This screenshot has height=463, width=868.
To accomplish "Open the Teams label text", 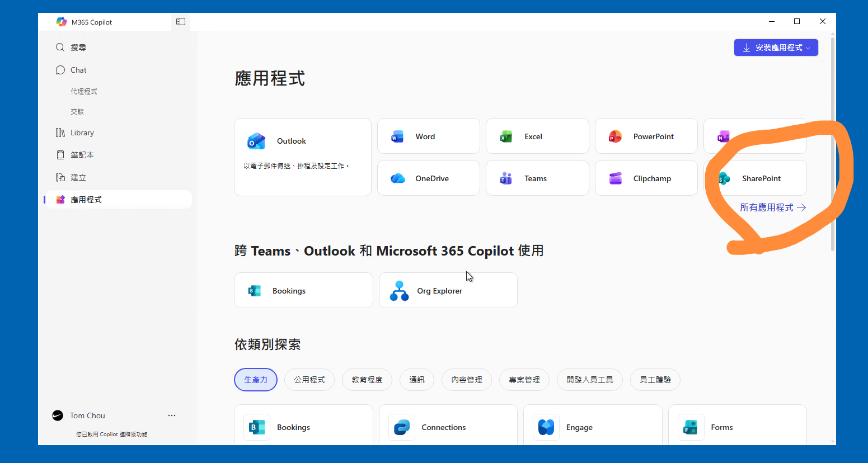I will click(x=536, y=178).
